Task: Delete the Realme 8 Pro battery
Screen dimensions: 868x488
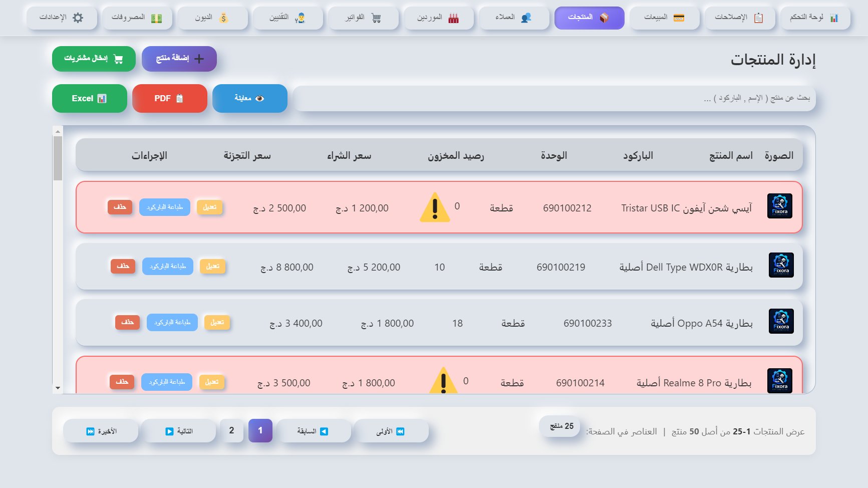Action: pyautogui.click(x=122, y=382)
